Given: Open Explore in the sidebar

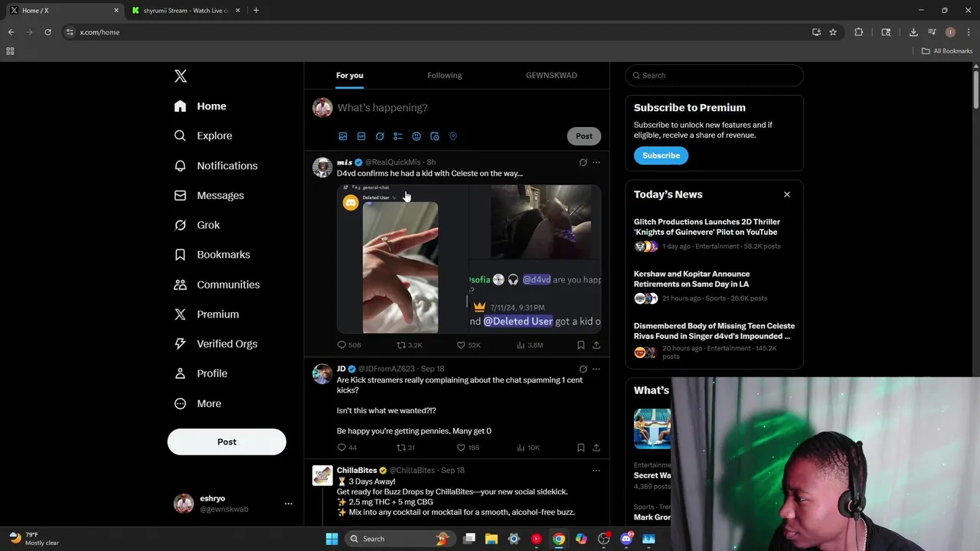Looking at the screenshot, I should 203,135.
